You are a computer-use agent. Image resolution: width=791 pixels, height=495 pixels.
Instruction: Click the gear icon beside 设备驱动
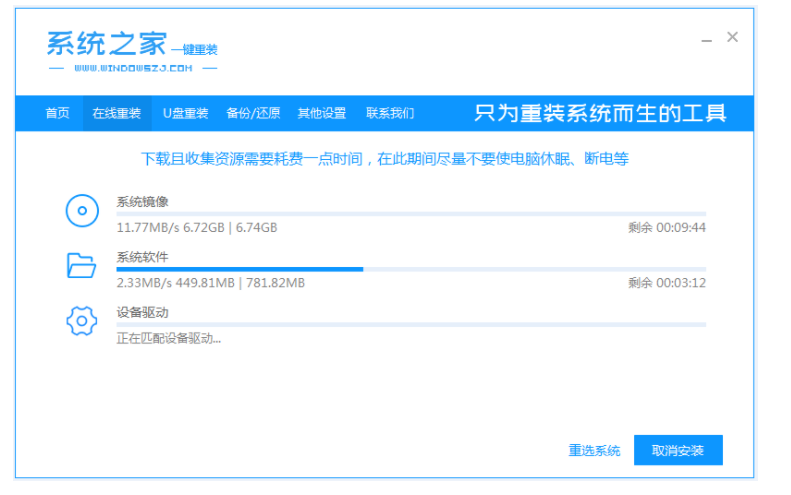pyautogui.click(x=81, y=321)
